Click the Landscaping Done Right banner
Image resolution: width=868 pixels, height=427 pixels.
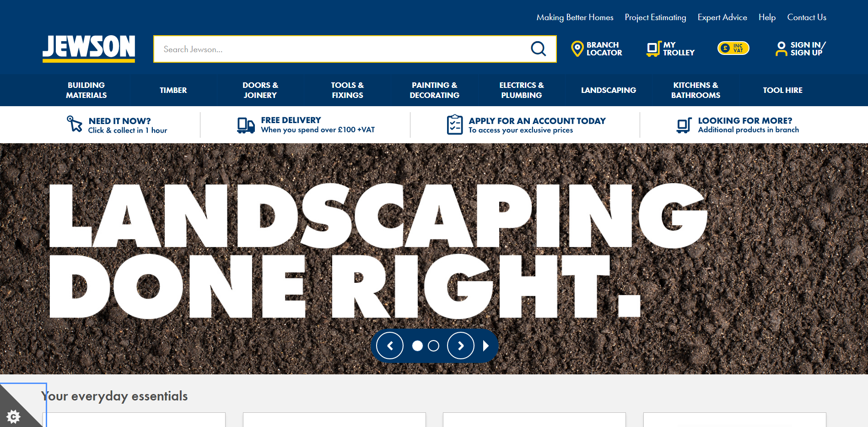tap(434, 259)
